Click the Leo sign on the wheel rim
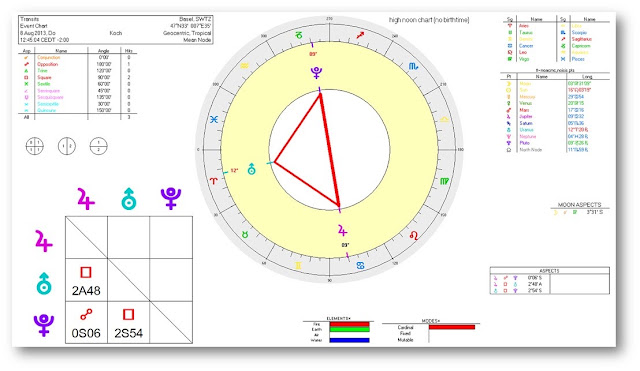This screenshot has width=640, height=371. 413,235
